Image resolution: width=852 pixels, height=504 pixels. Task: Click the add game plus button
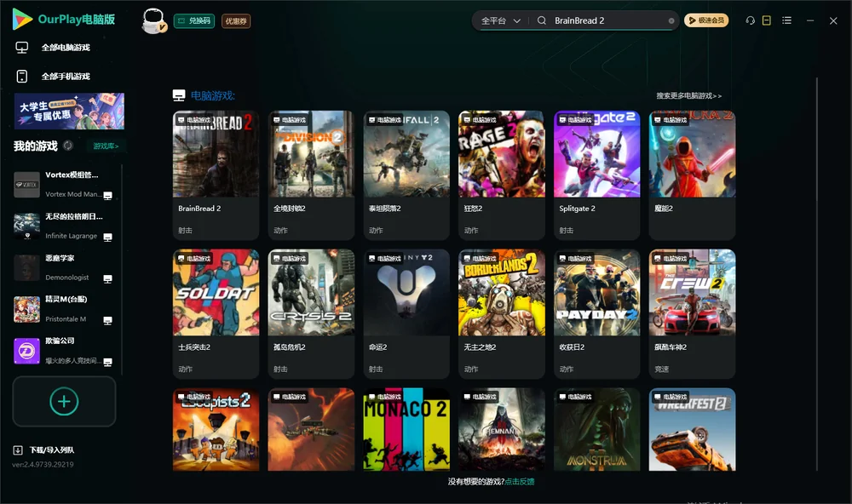(64, 401)
